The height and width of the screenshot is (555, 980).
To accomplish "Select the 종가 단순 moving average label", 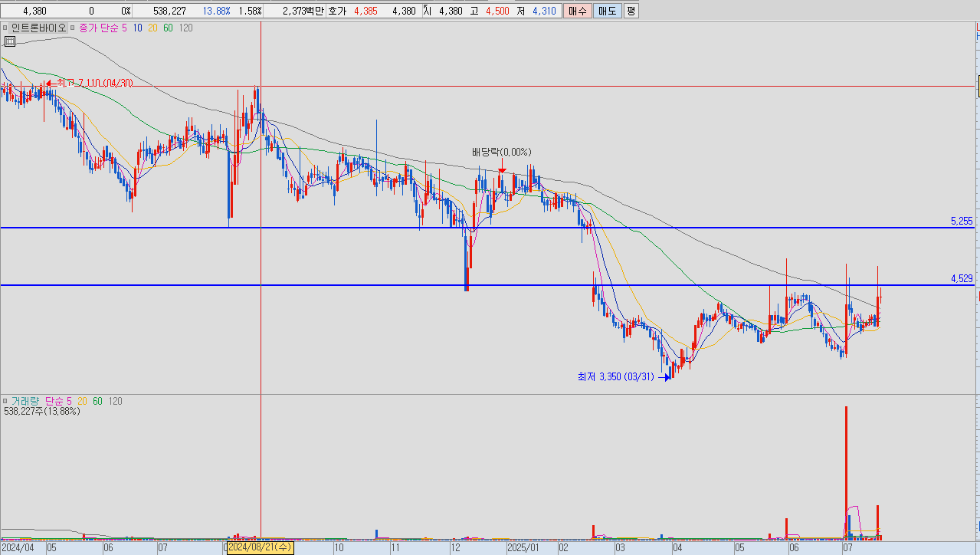I will [x=98, y=28].
